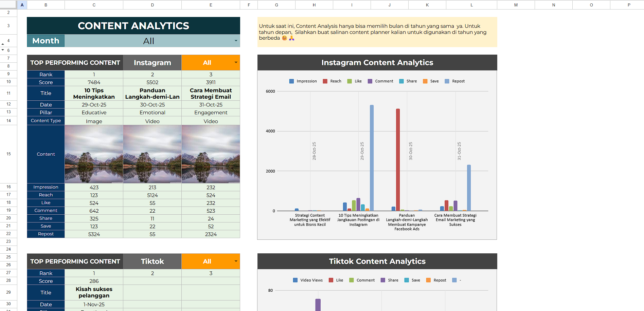Select date cell 30-Oct-25 in table
This screenshot has width=644, height=311.
click(153, 105)
